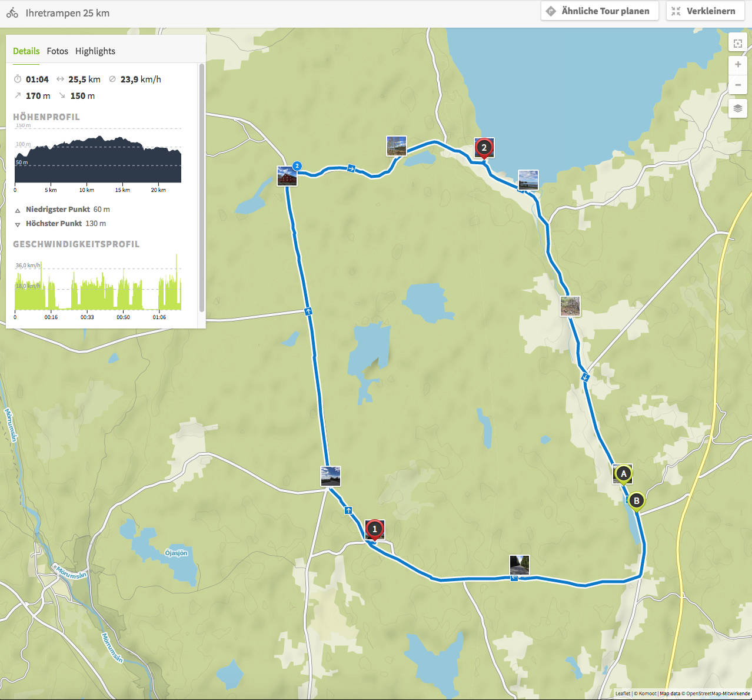Click the bicycle icon beside tour title
Viewport: 752px width, 700px height.
tap(12, 13)
